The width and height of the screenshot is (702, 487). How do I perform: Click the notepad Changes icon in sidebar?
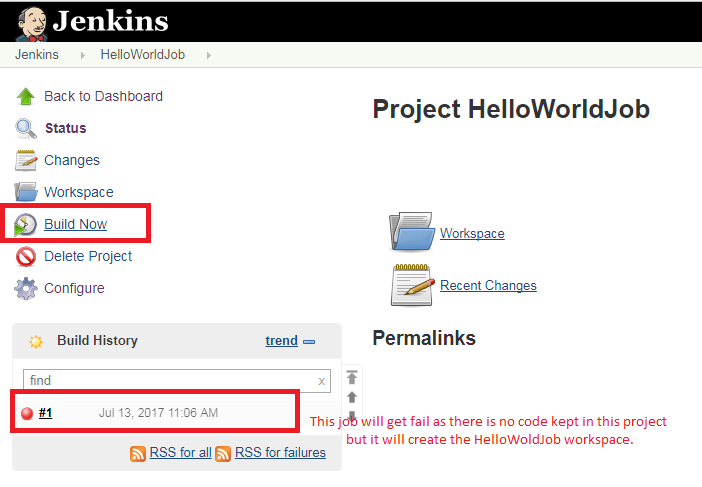[26, 160]
